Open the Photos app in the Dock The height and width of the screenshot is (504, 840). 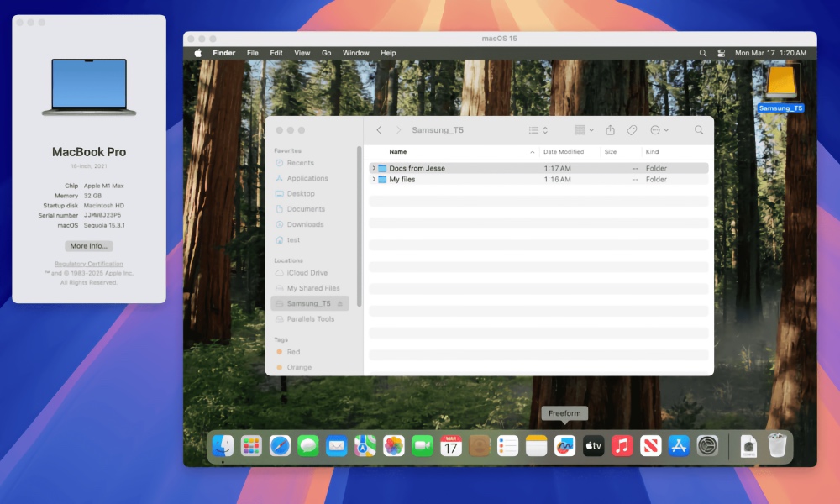(x=394, y=446)
